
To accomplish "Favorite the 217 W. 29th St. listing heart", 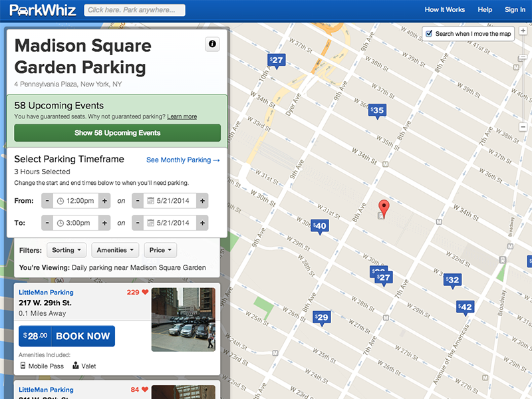I will point(145,292).
